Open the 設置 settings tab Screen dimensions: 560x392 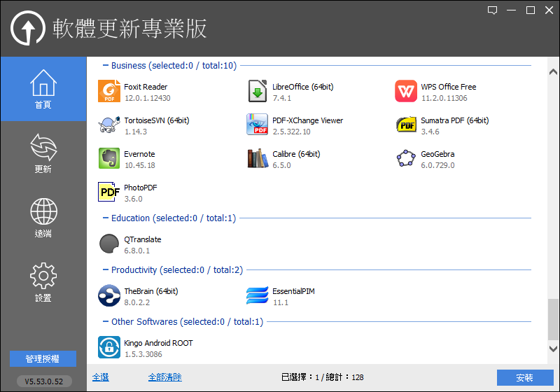point(43,282)
